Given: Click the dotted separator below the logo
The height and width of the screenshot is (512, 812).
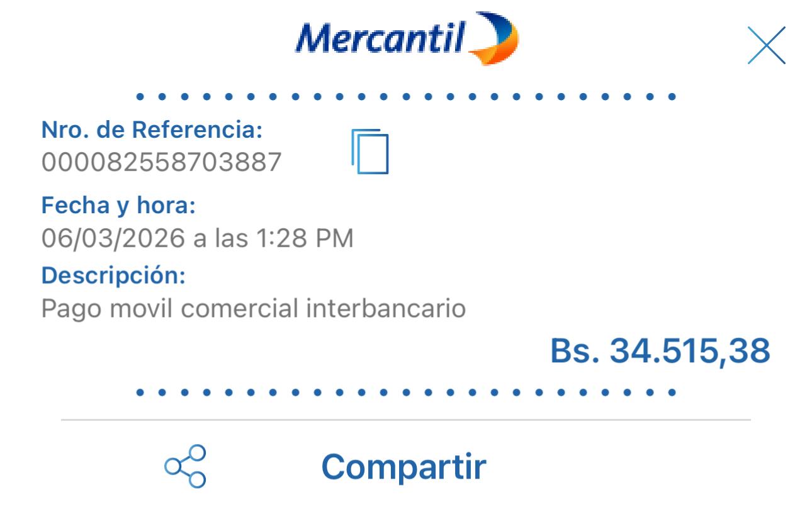Looking at the screenshot, I should coord(406,97).
